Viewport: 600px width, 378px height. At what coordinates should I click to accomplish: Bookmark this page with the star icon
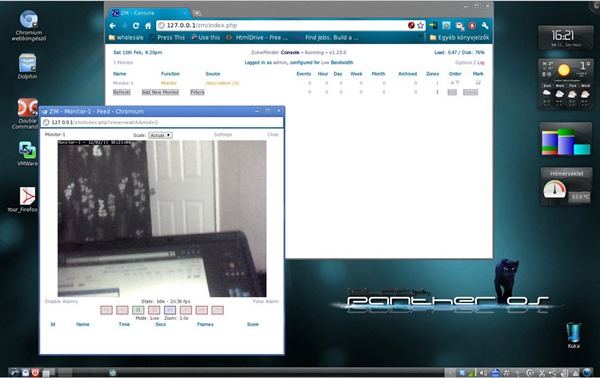[421, 25]
